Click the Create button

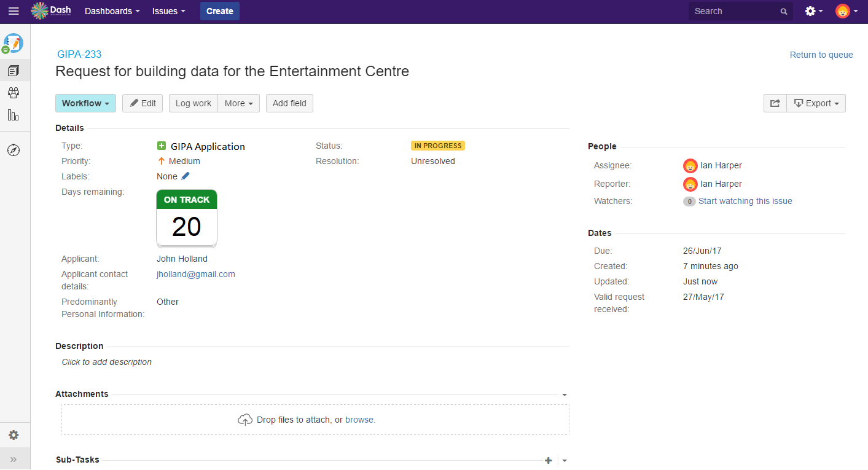pos(219,11)
